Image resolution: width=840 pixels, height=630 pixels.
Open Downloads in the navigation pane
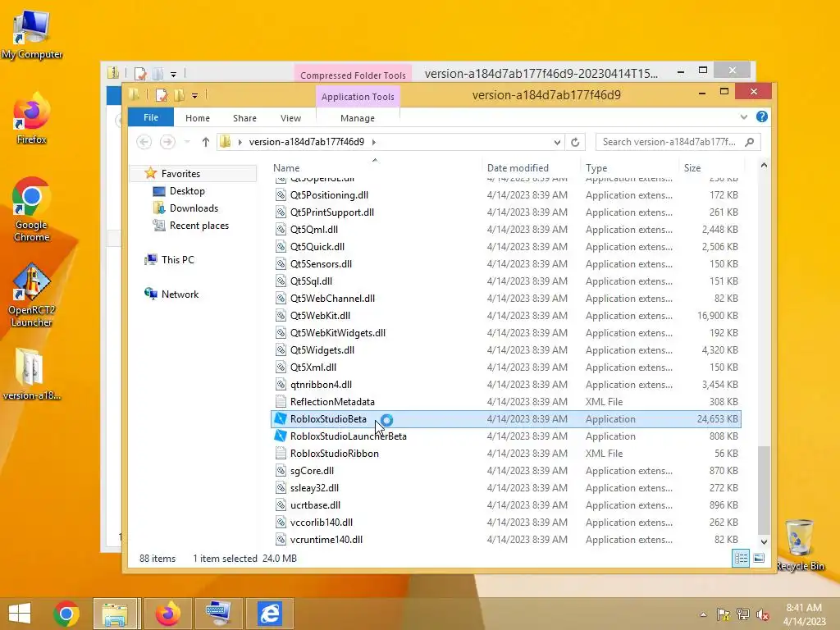coord(194,208)
